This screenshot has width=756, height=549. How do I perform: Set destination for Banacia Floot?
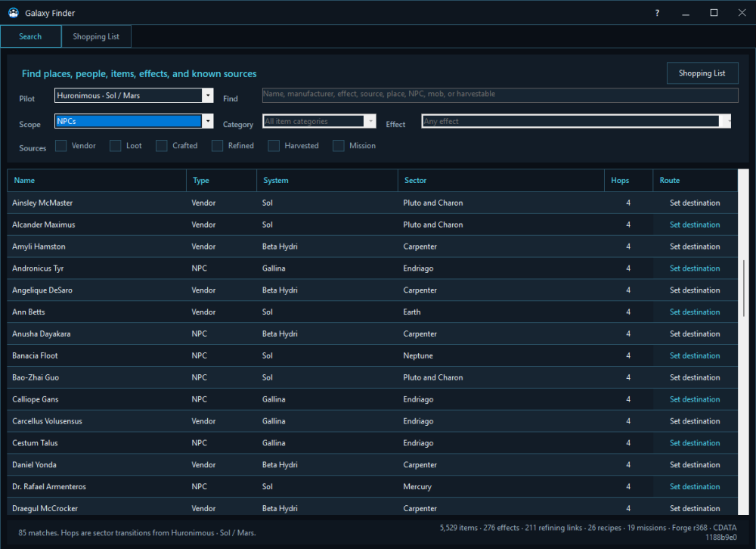pyautogui.click(x=694, y=355)
